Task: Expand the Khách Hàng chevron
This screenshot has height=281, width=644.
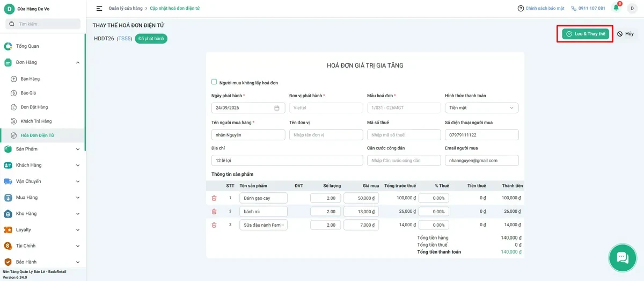Action: (78, 165)
